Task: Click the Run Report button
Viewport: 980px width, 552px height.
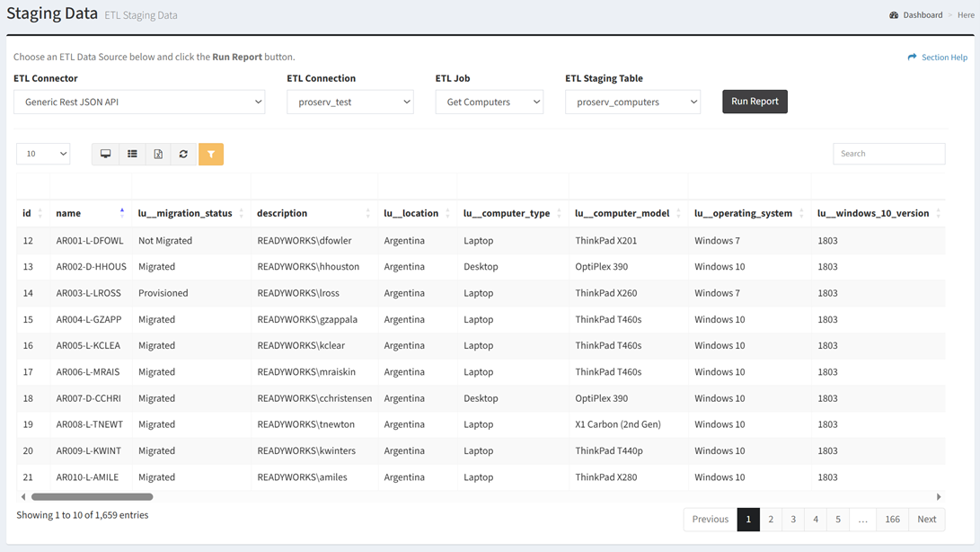Action: click(x=755, y=102)
